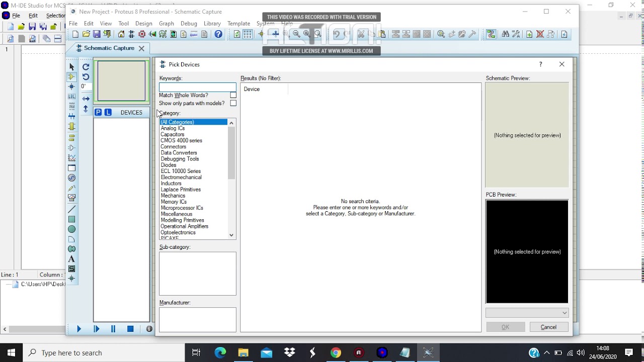The width and height of the screenshot is (644, 362).
Task: Click the Home Page toolbar icon
Action: tap(121, 34)
